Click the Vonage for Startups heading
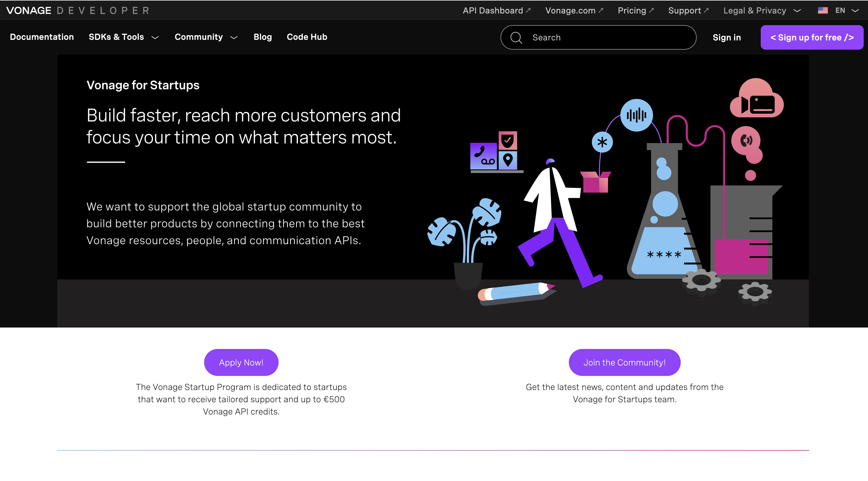Screen dimensions: 868x481 tap(143, 85)
